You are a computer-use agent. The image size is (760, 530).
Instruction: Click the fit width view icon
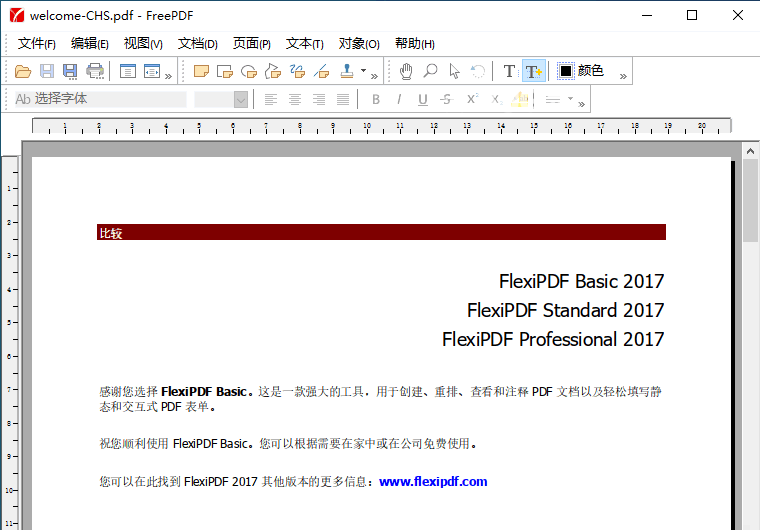tap(152, 71)
